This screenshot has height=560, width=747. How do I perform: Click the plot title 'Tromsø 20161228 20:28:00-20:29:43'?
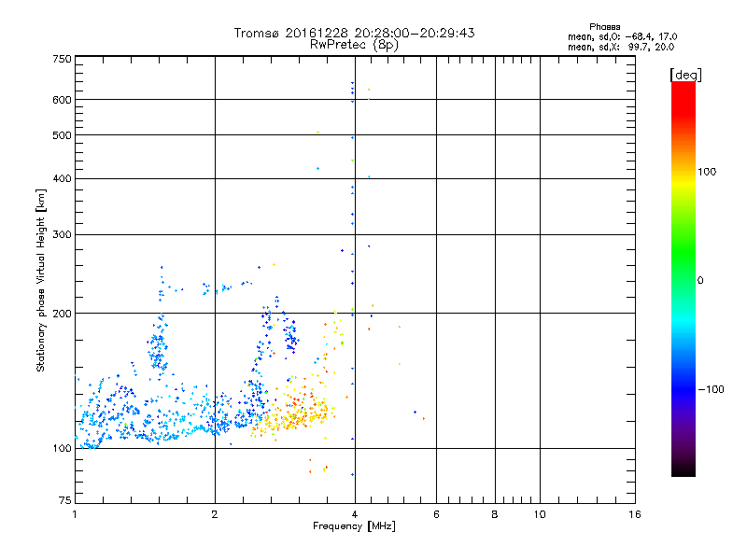pyautogui.click(x=354, y=33)
